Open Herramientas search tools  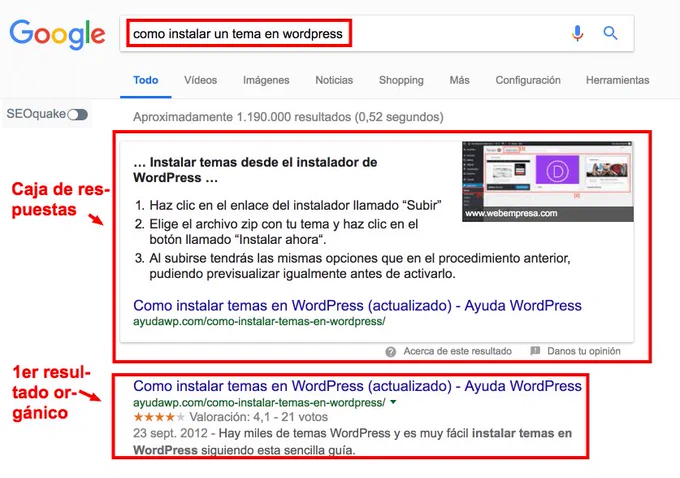618,80
